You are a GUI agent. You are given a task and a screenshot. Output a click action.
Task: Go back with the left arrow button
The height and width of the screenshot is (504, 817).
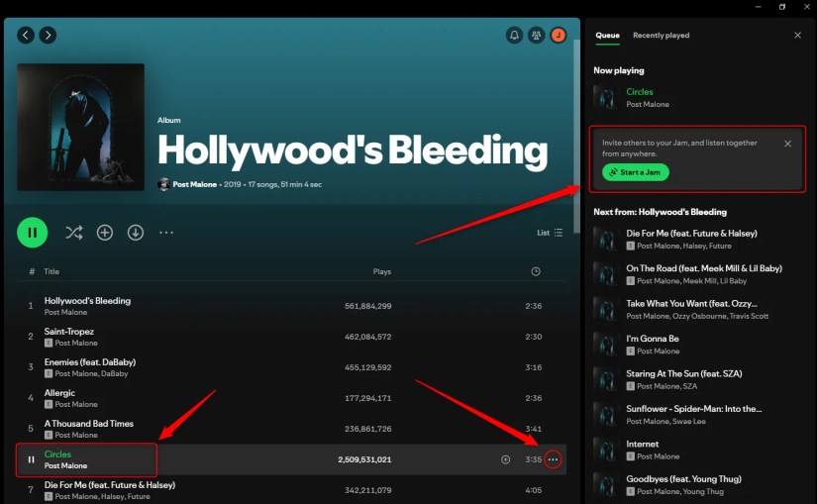click(x=26, y=35)
